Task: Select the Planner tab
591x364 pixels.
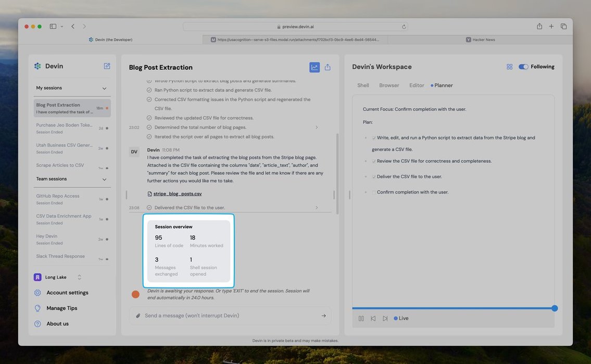Action: (x=442, y=85)
